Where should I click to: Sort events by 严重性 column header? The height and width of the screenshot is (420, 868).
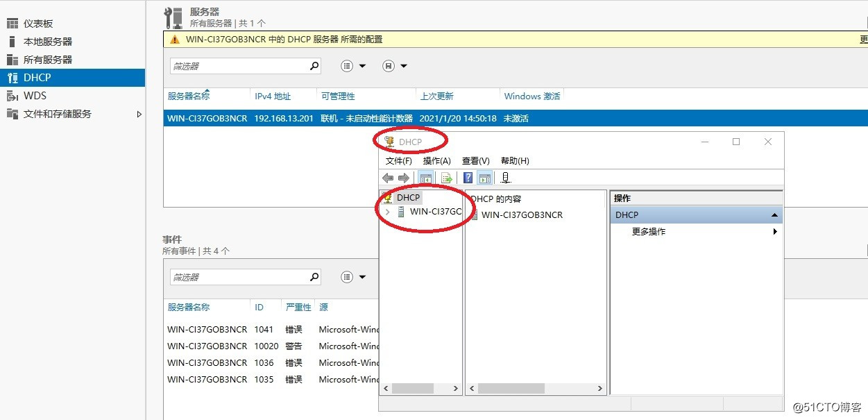click(x=298, y=308)
